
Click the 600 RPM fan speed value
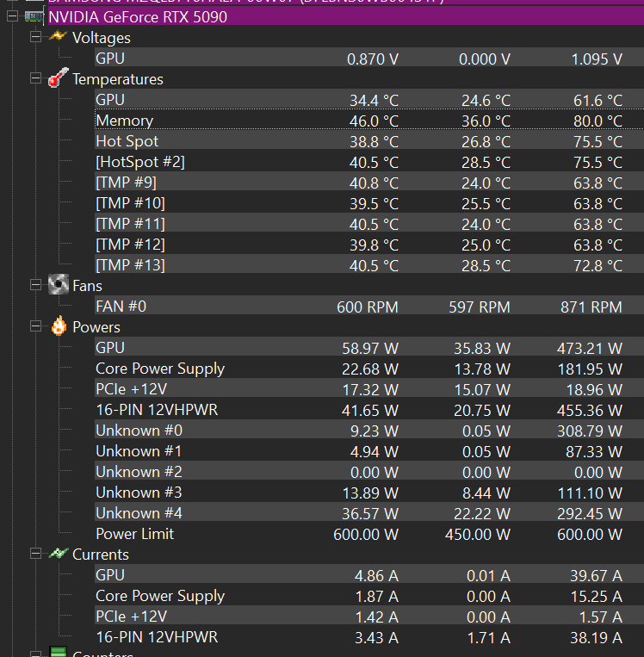pyautogui.click(x=368, y=307)
